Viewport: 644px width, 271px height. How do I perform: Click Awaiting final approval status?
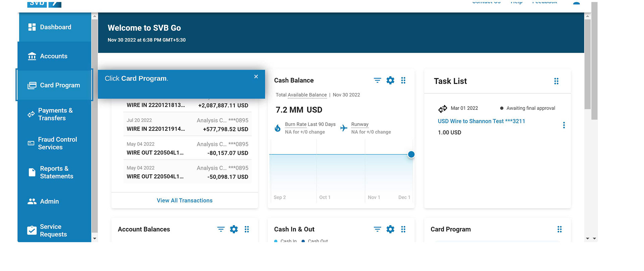click(528, 108)
